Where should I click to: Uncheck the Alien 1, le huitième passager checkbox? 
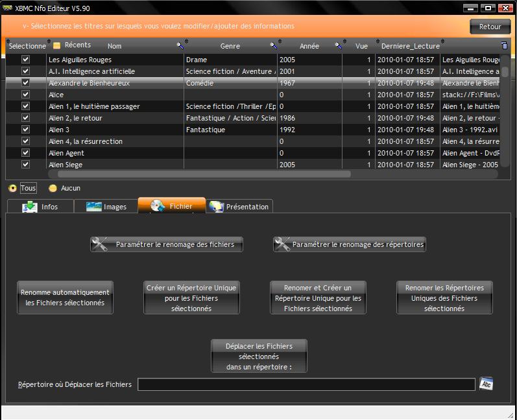click(25, 106)
